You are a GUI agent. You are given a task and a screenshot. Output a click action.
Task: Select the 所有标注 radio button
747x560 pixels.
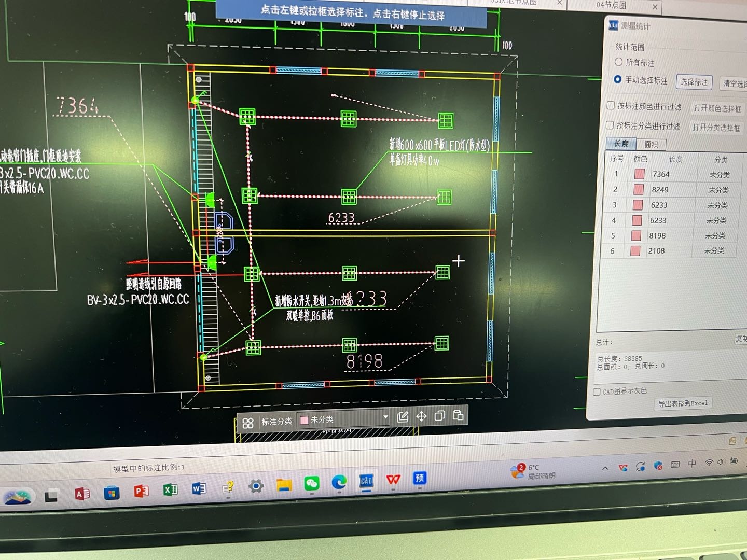[x=618, y=62]
